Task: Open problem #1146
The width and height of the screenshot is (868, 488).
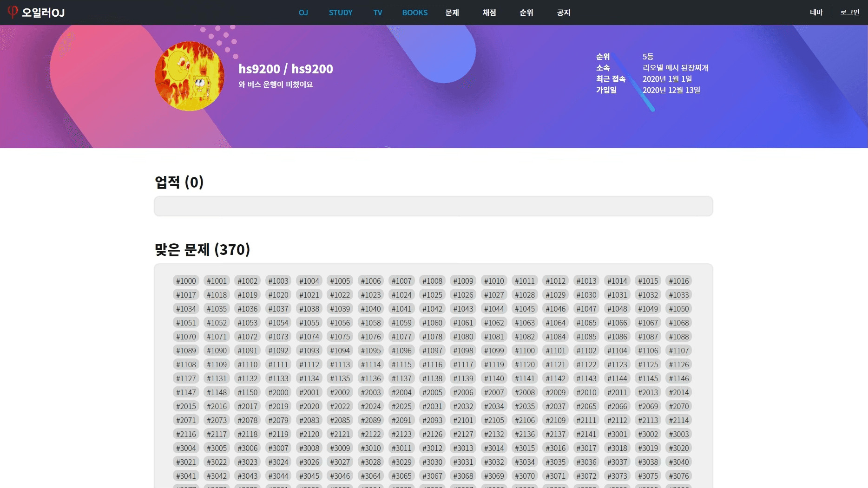Action: pyautogui.click(x=679, y=378)
